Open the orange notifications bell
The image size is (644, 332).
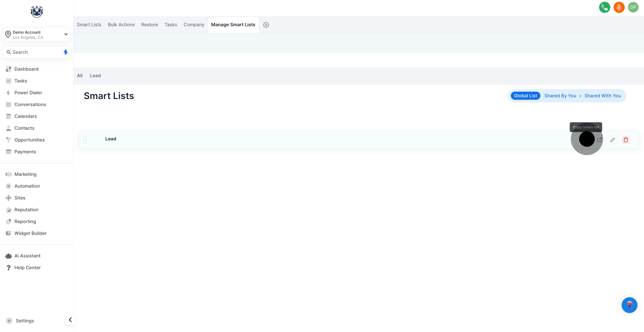pos(619,7)
